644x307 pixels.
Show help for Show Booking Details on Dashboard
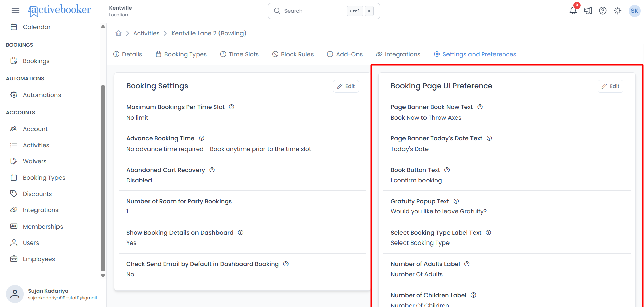click(x=241, y=233)
